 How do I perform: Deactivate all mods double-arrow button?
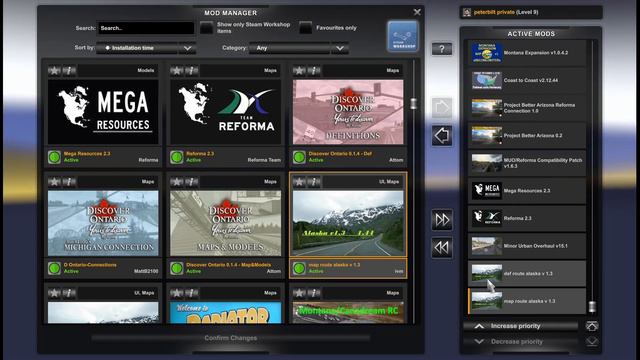point(442,247)
